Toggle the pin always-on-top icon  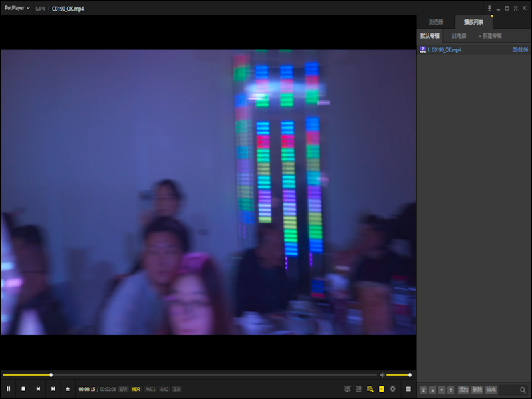(489, 8)
